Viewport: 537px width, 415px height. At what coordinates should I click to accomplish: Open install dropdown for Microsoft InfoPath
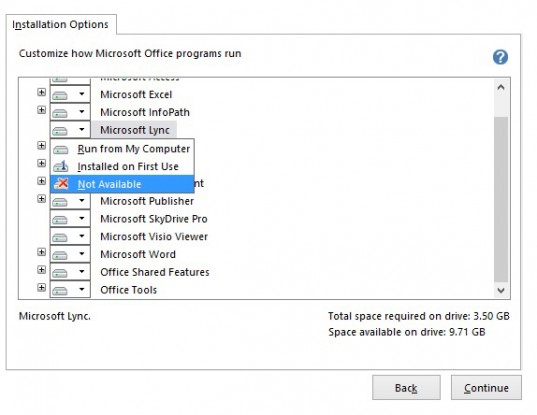pos(70,112)
